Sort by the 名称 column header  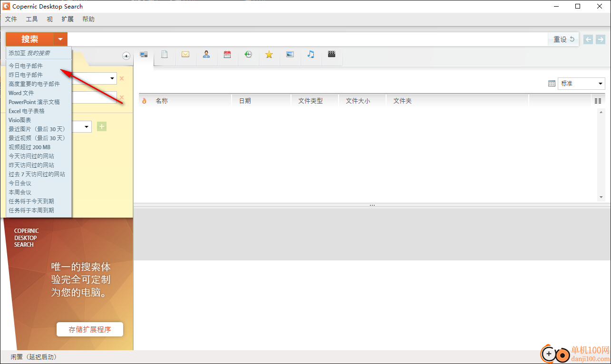click(162, 101)
